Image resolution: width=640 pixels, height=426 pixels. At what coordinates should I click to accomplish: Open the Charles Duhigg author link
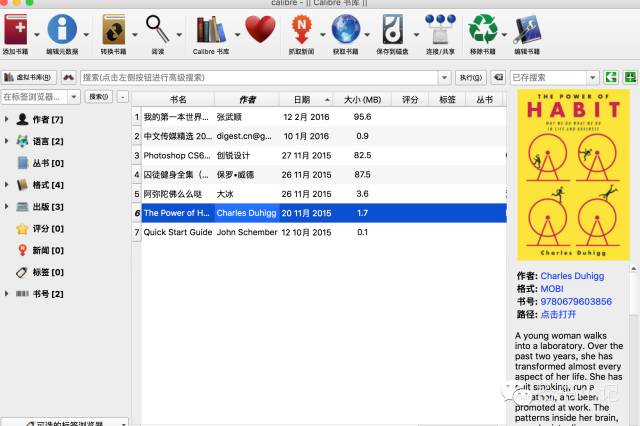pos(572,276)
